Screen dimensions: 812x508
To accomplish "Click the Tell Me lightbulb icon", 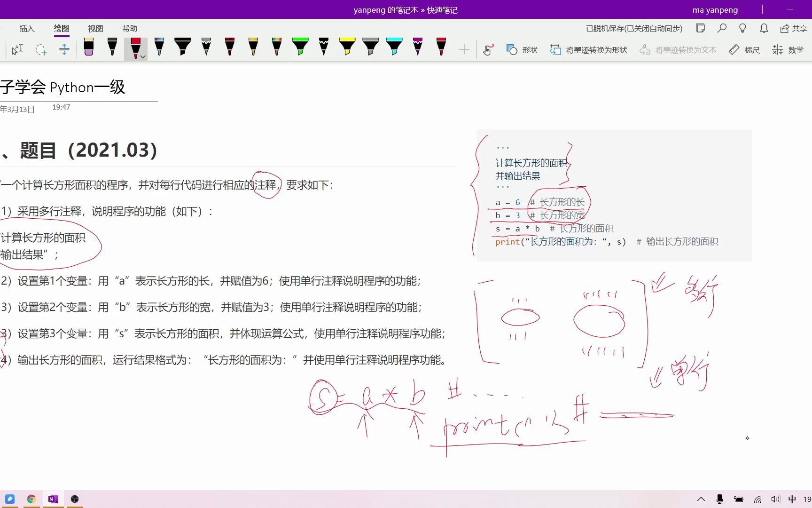I will click(x=742, y=28).
